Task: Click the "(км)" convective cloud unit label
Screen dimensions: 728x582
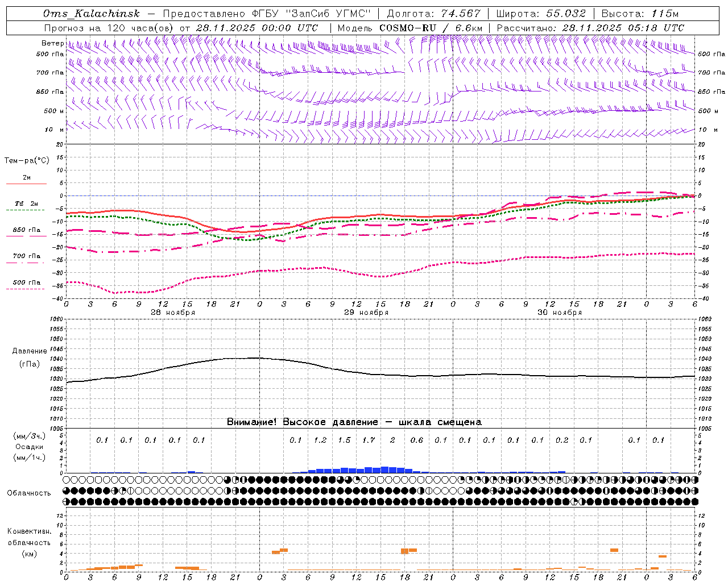Action: click(x=29, y=554)
